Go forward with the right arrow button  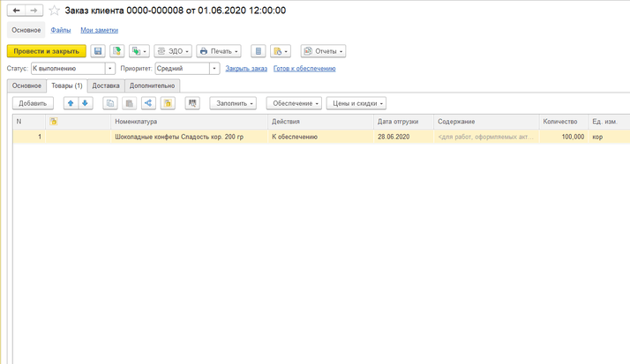pyautogui.click(x=34, y=11)
